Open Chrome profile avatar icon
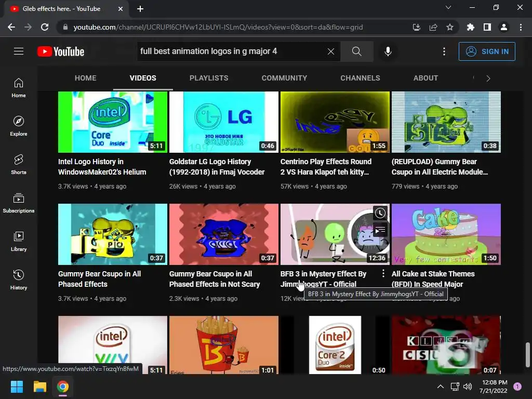The height and width of the screenshot is (399, 532). point(504,27)
